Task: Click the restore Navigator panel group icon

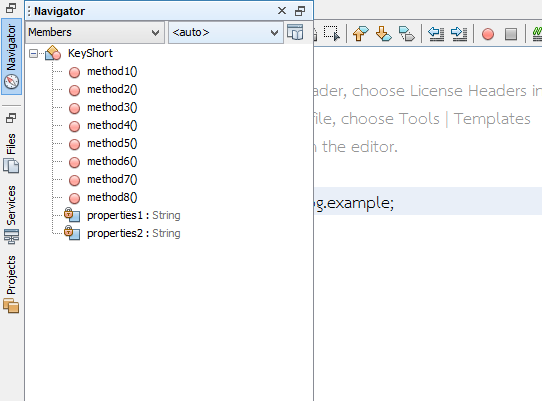Action: point(11,8)
